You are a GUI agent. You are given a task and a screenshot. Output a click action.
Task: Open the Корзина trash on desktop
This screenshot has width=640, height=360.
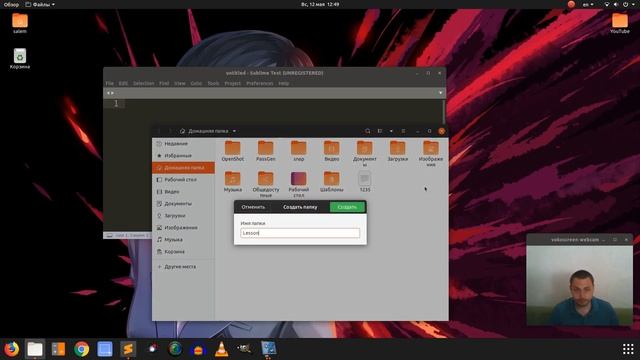pos(20,58)
